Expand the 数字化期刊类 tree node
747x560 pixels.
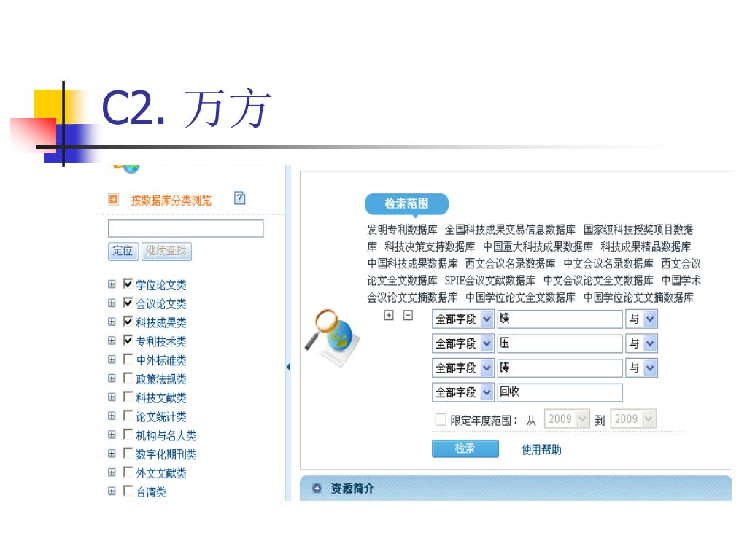coord(112,454)
